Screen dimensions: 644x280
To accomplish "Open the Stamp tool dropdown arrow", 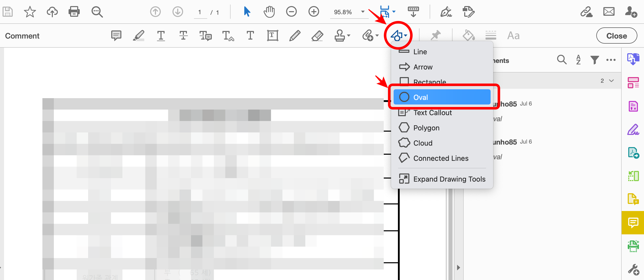I will click(x=349, y=36).
